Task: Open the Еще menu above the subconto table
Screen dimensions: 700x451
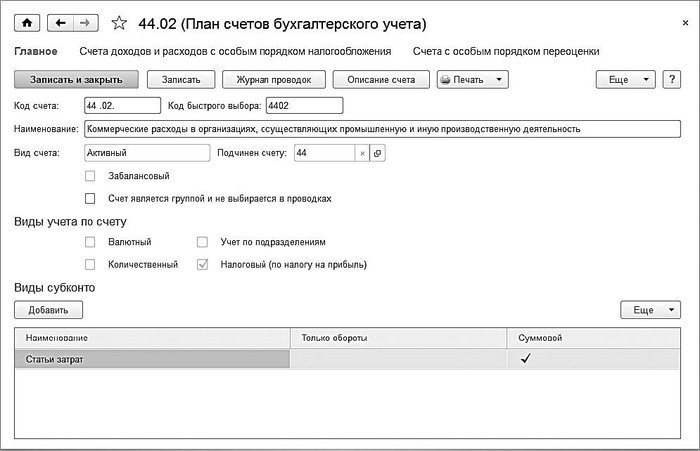Action: pos(651,311)
